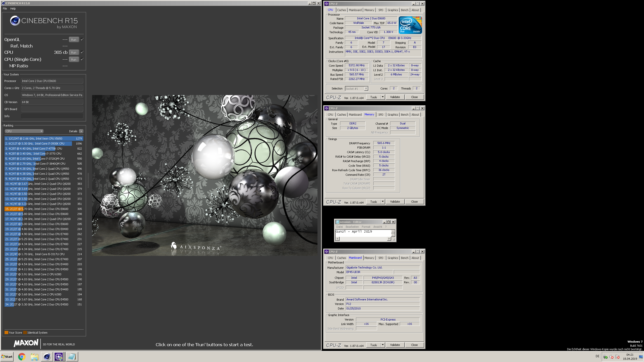The image size is (644, 362).
Task: Open Windows Explorer from the taskbar
Action: coord(34,356)
